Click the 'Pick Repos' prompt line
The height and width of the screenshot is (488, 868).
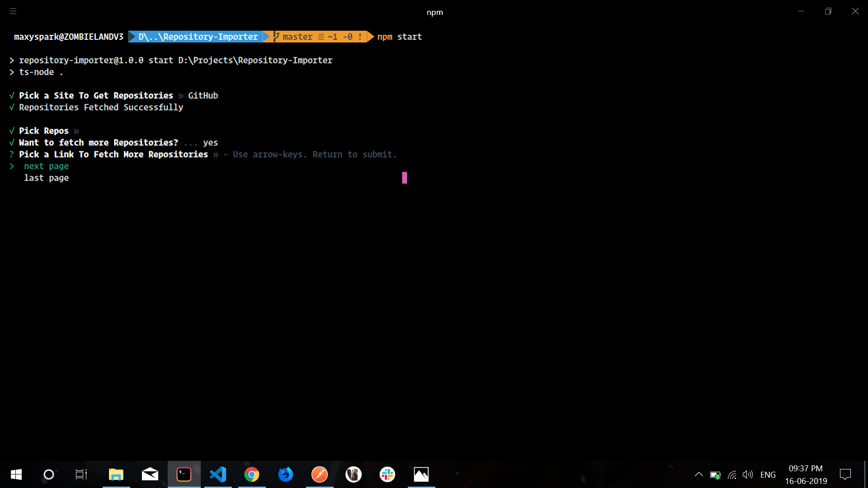pyautogui.click(x=44, y=131)
